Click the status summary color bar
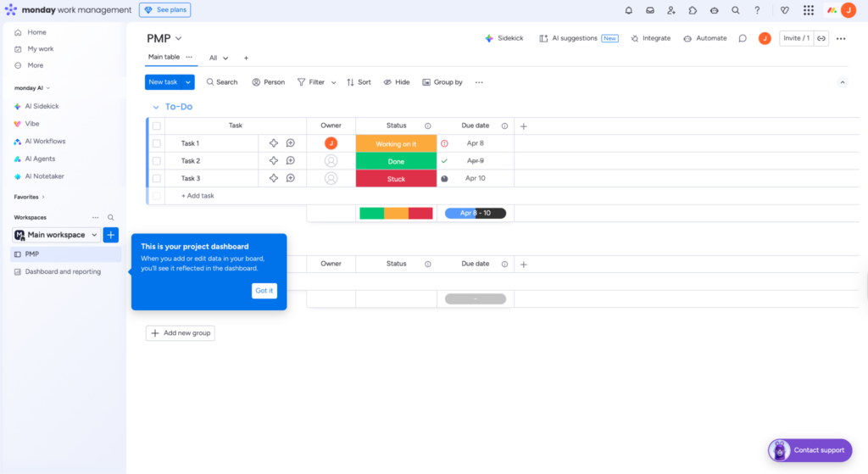The width and height of the screenshot is (868, 474). coord(396,213)
